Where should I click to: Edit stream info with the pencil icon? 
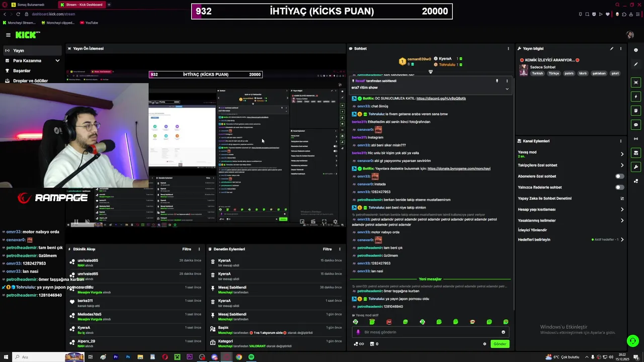point(611,49)
